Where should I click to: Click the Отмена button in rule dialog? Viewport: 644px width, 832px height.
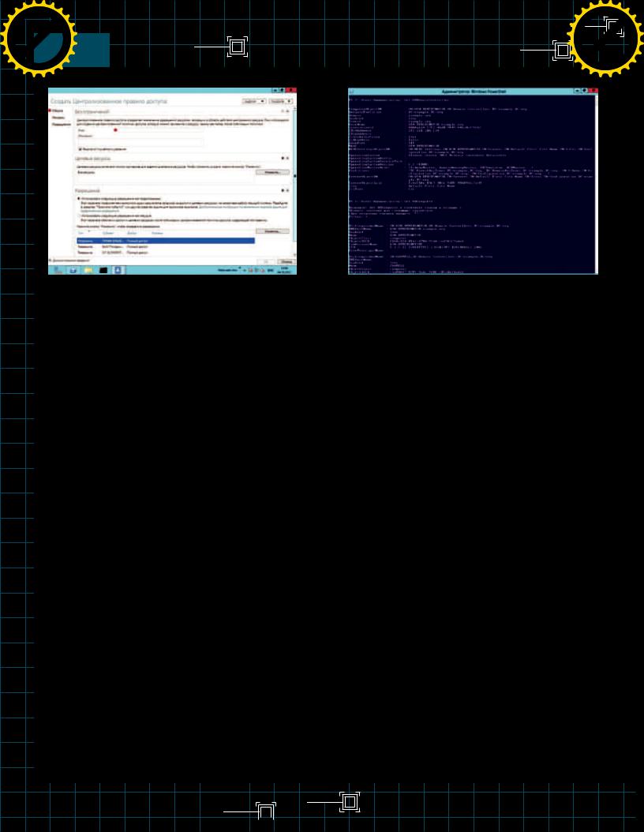tap(286, 261)
